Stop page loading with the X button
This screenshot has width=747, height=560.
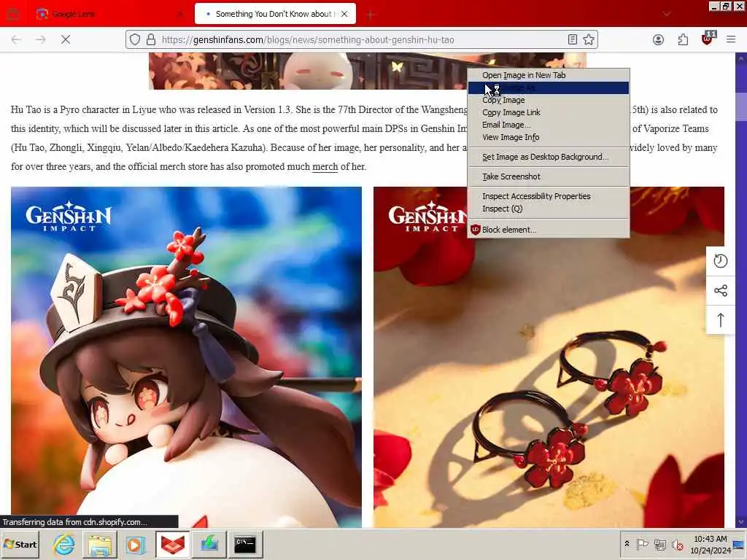coord(66,40)
